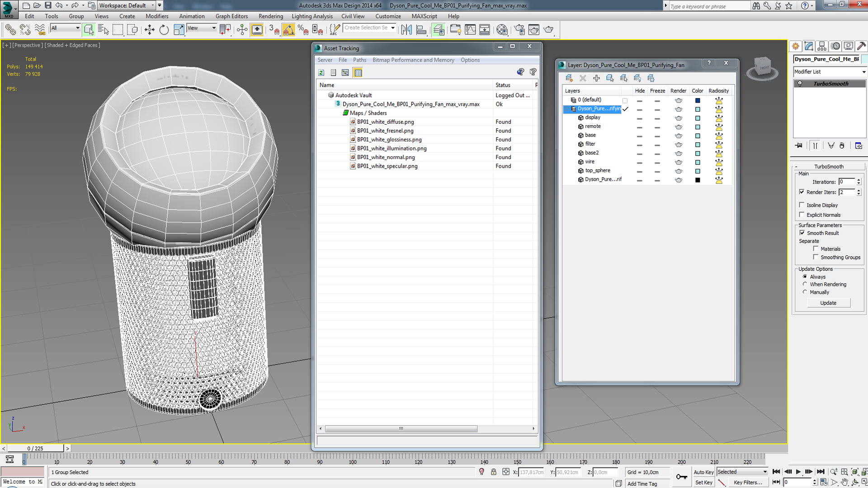868x488 pixels.
Task: Make the 0 (default) layer current
Action: [x=625, y=100]
